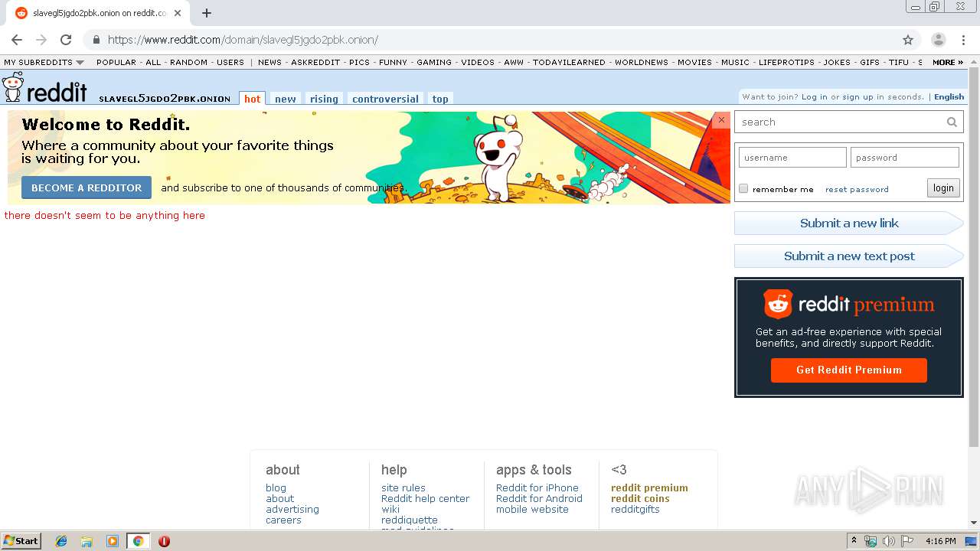This screenshot has height=551, width=980.
Task: Open WORLDNEWS in the subreddit bar
Action: (x=642, y=62)
